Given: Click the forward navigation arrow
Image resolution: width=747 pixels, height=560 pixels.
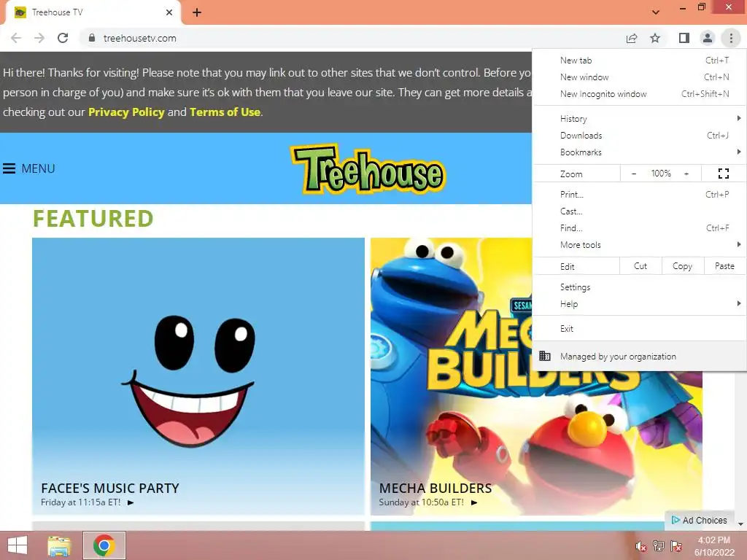Looking at the screenshot, I should click(x=39, y=38).
